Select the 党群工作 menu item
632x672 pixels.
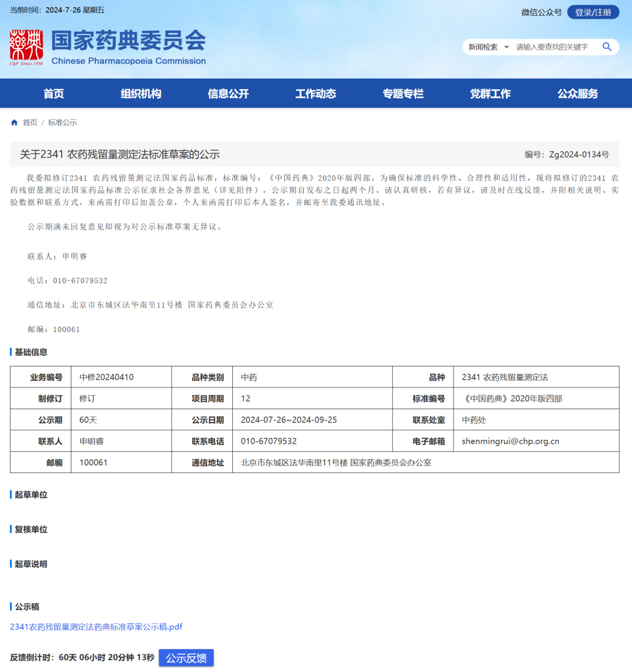tap(490, 93)
